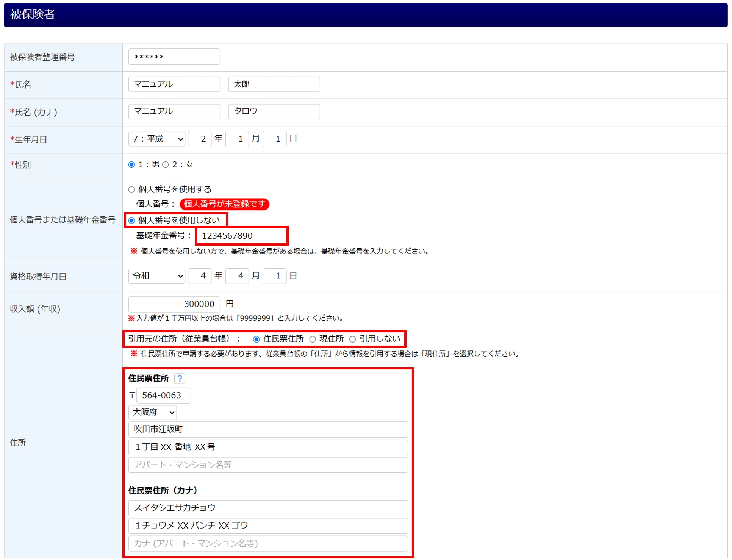Open the birth date era dropdown 平成
Viewport: 732px width, 560px height.
(x=156, y=139)
